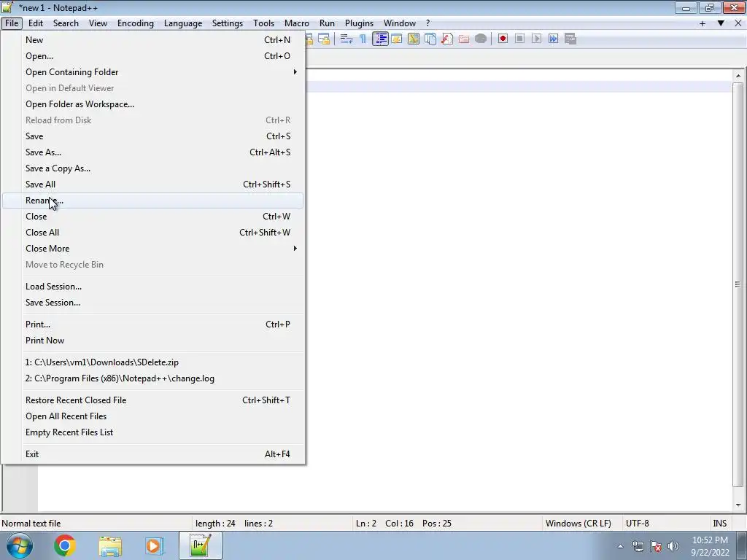
Task: Open the Settings menu
Action: pos(228,23)
